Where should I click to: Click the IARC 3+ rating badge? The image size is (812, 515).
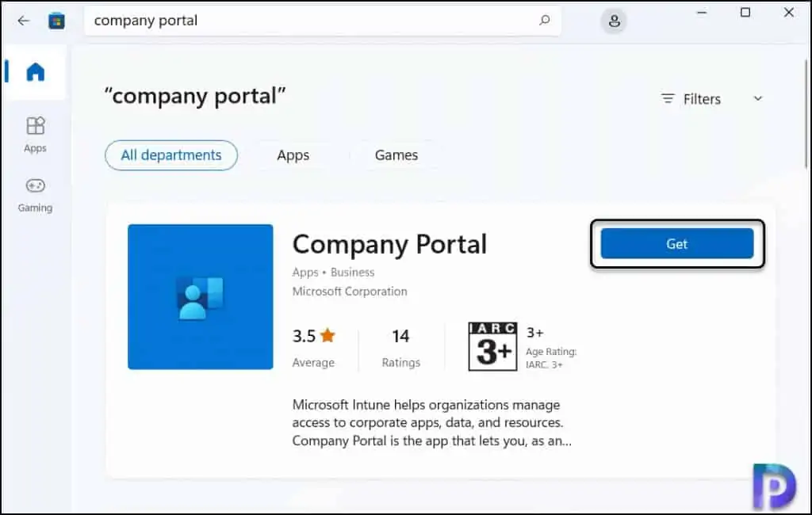492,346
